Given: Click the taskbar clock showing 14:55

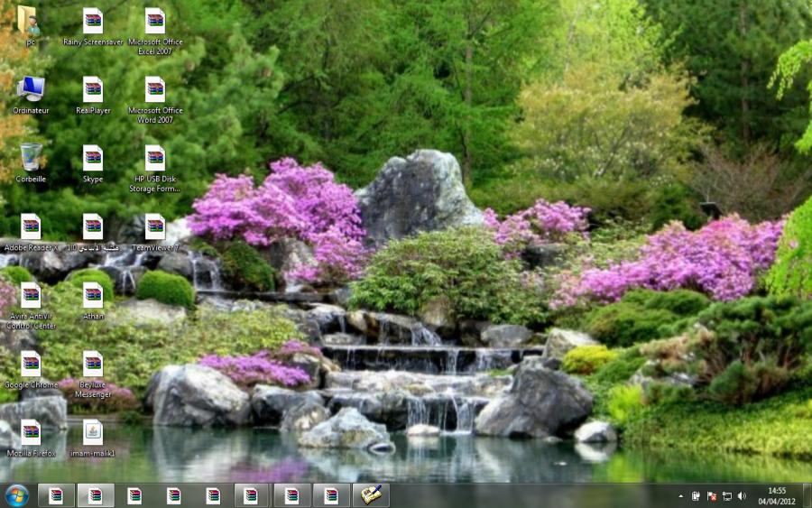Looking at the screenshot, I should [x=776, y=495].
